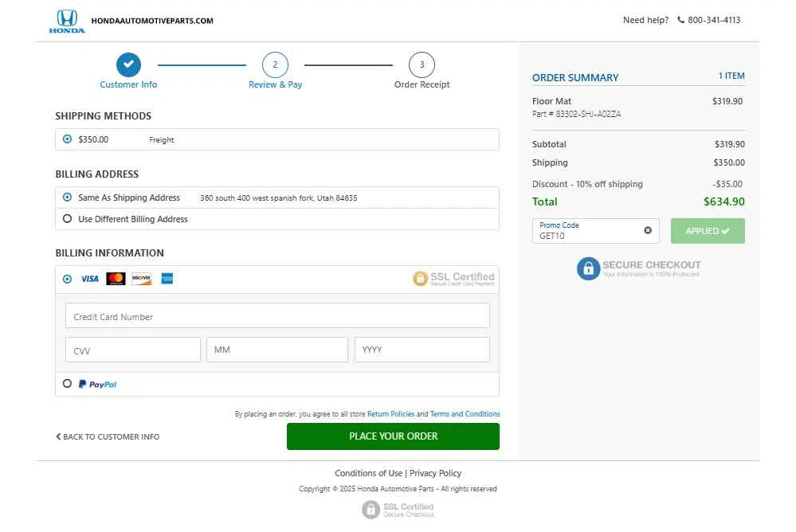Click the shipping address 360 south 400 west text
Viewport: 796px width, 532px height.
[279, 198]
